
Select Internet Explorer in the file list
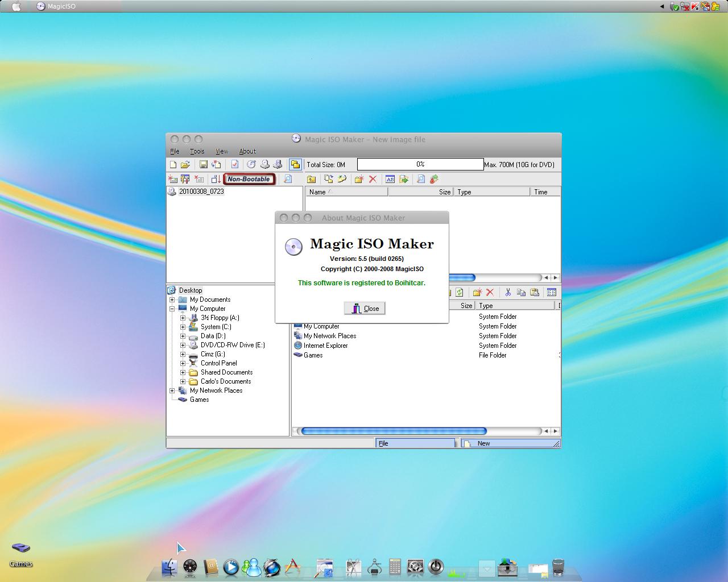pos(325,346)
